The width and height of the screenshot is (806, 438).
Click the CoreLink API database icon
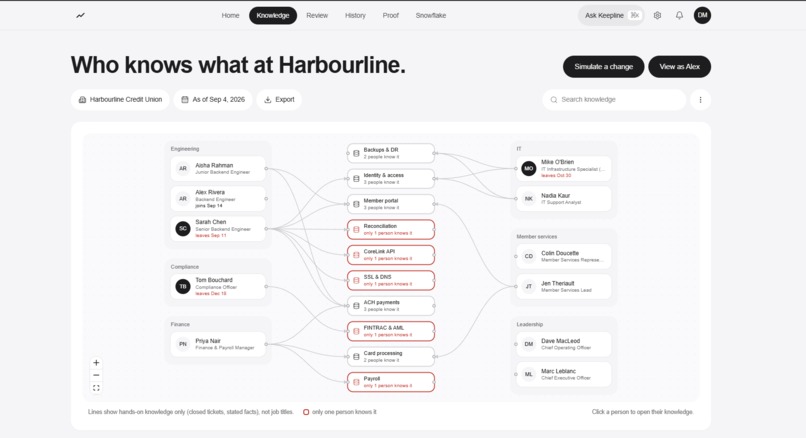click(356, 255)
